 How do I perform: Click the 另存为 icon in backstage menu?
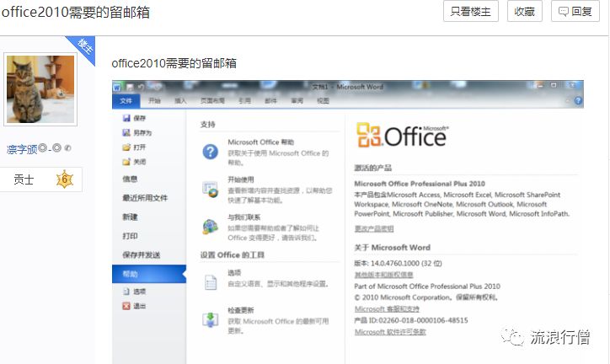(x=126, y=132)
